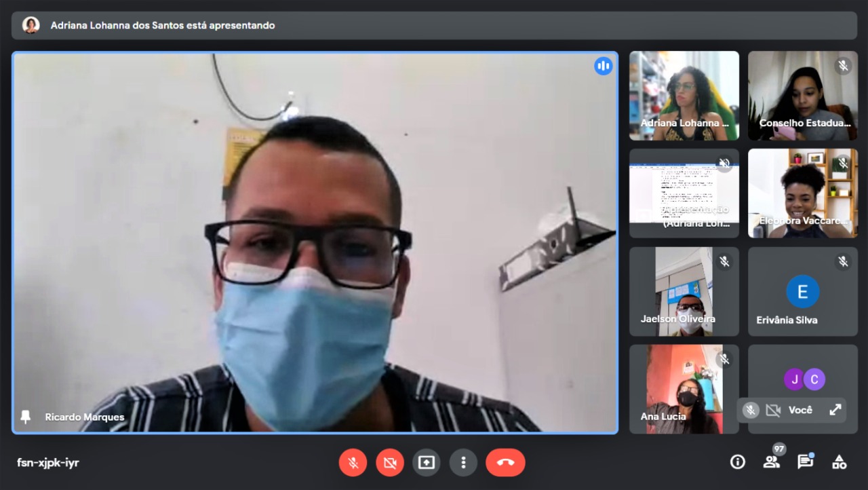The height and width of the screenshot is (490, 868).
Task: Click the self-view camera off icon
Action: pos(773,410)
